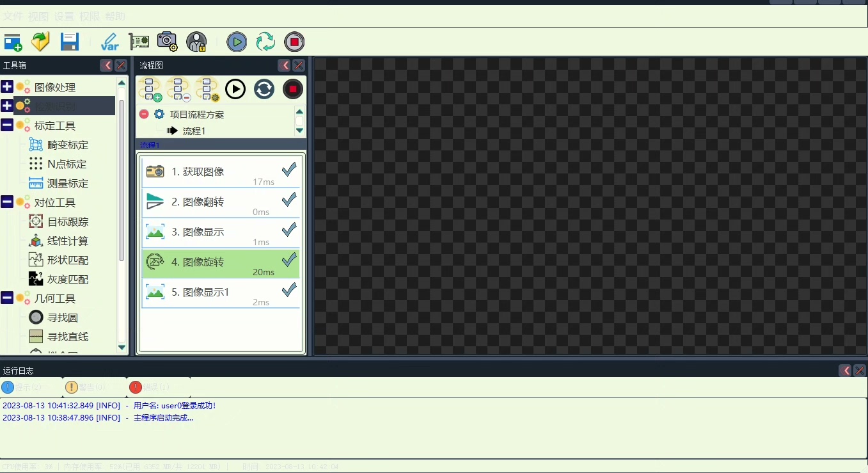Select the 灰度匹配 tool
Image resolution: width=868 pixels, height=473 pixels.
point(59,279)
